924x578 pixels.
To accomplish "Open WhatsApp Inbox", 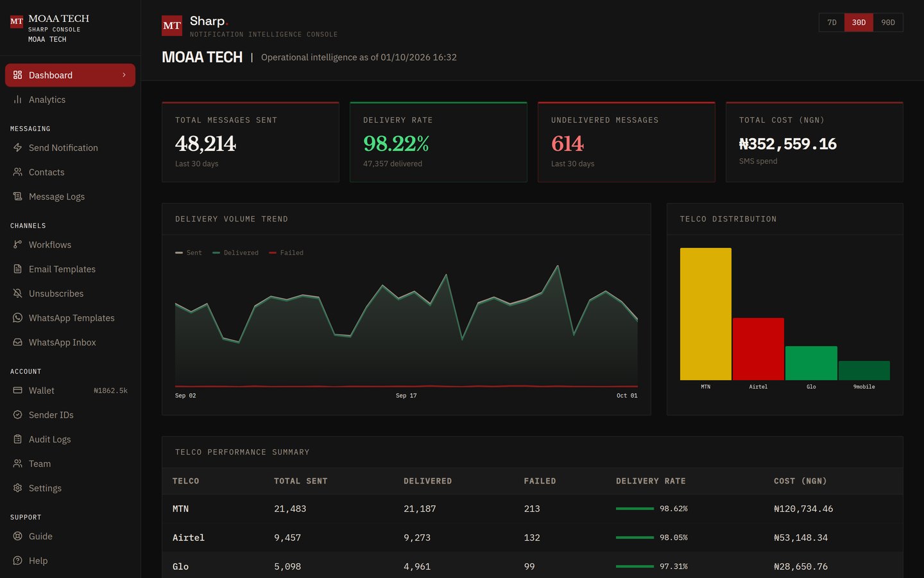I will click(70, 342).
